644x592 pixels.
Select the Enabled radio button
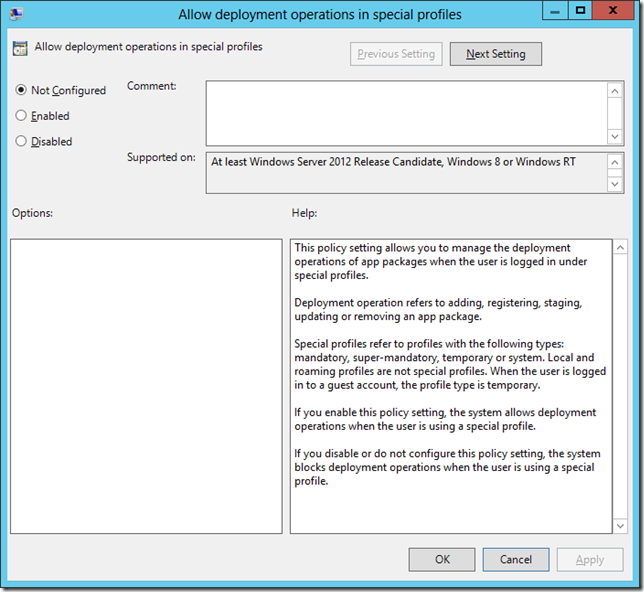[x=22, y=116]
